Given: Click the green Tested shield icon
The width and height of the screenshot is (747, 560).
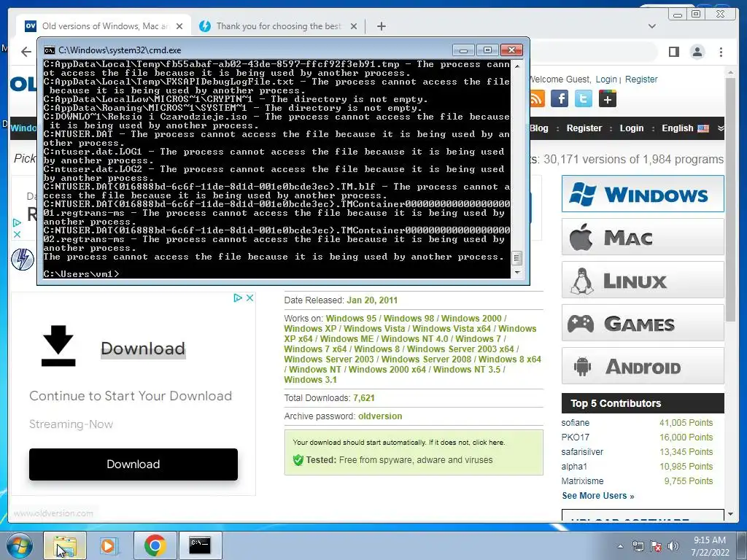Looking at the screenshot, I should pyautogui.click(x=298, y=460).
